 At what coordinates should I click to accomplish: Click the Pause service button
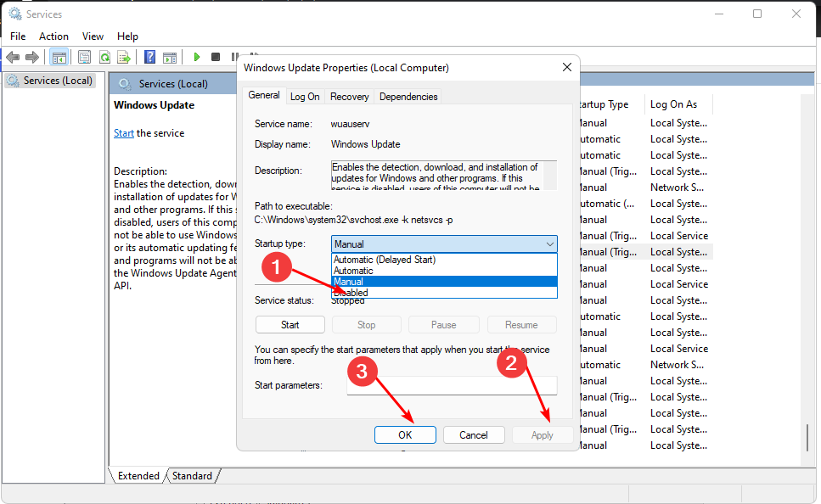443,325
